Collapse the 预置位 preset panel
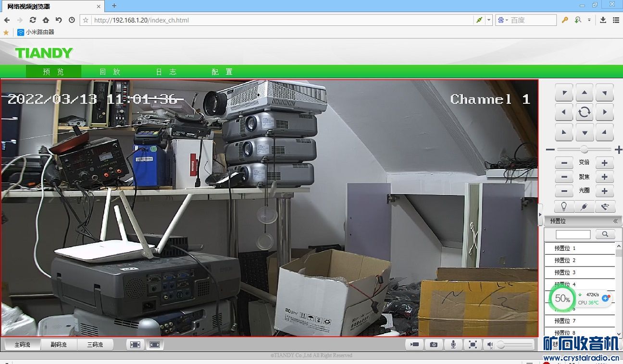The image size is (623, 364). point(615,221)
